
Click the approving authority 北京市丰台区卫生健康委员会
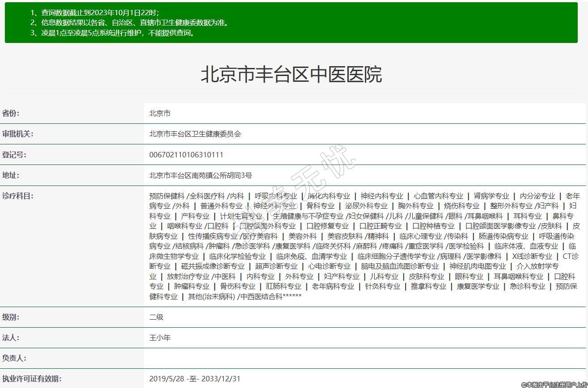(195, 134)
